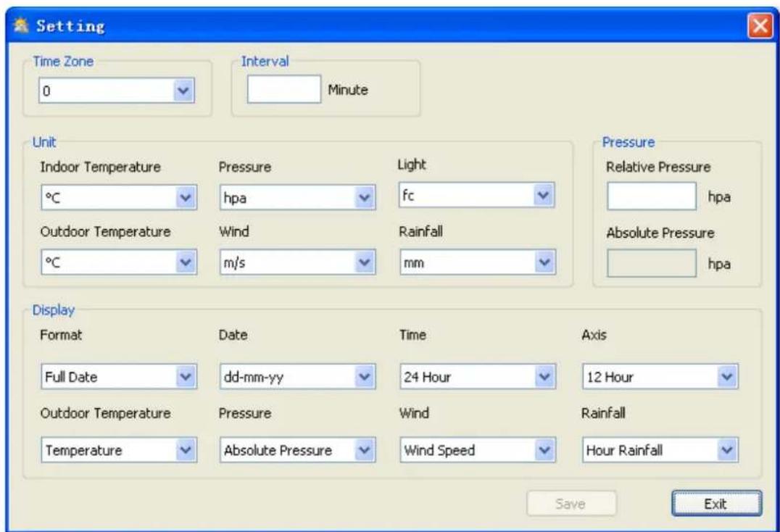Screen dimensions: 780x532
Task: Expand the Date format dd-mm-yy dropdown
Action: click(x=366, y=376)
